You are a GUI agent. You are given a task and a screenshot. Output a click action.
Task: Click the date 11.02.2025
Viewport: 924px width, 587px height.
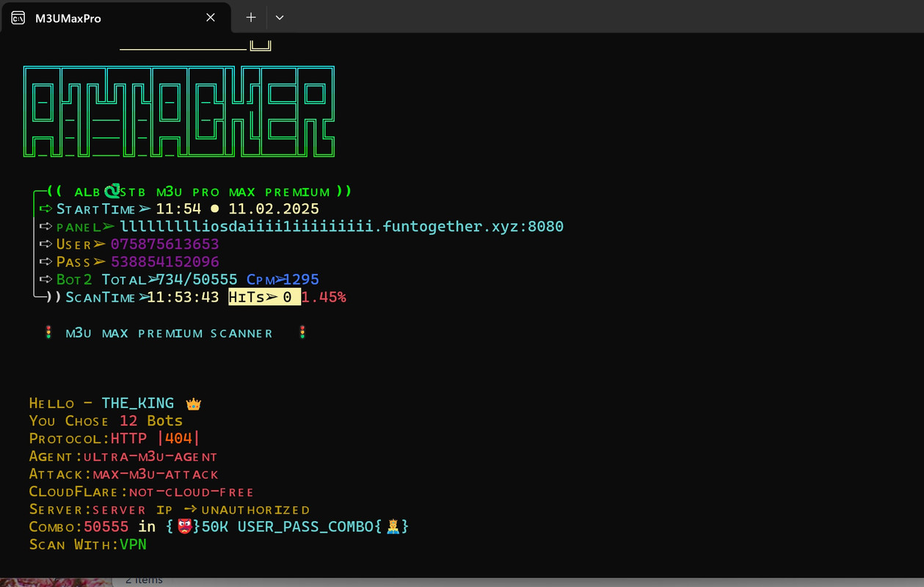pos(274,209)
